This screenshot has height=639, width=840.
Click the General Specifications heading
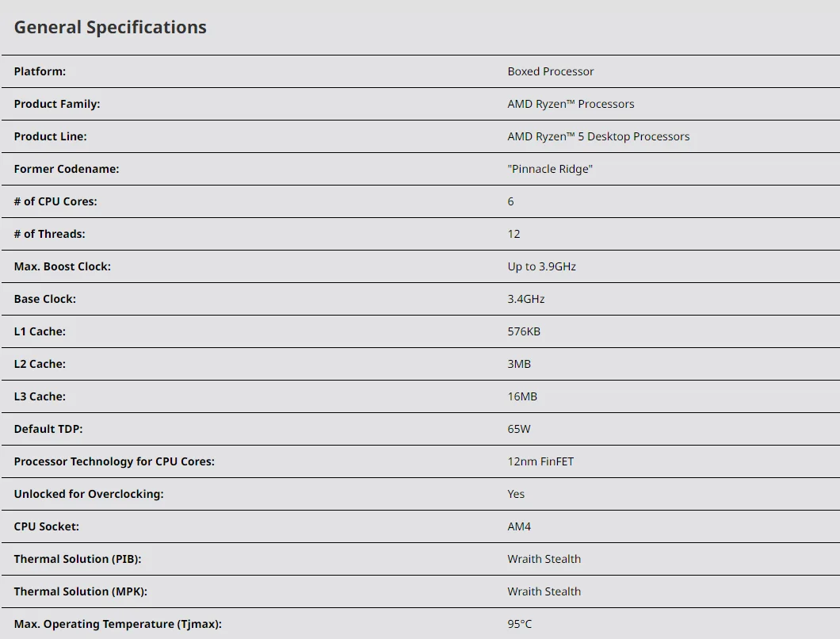pyautogui.click(x=110, y=27)
